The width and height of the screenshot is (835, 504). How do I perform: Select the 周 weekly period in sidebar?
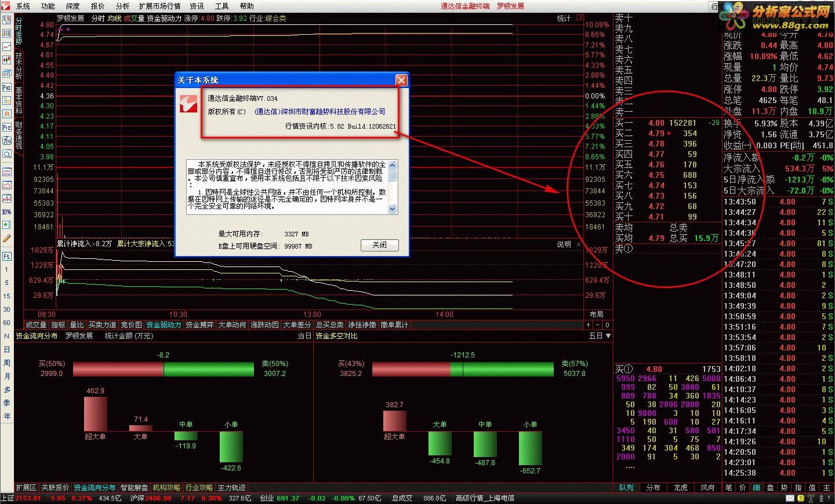tap(7, 363)
